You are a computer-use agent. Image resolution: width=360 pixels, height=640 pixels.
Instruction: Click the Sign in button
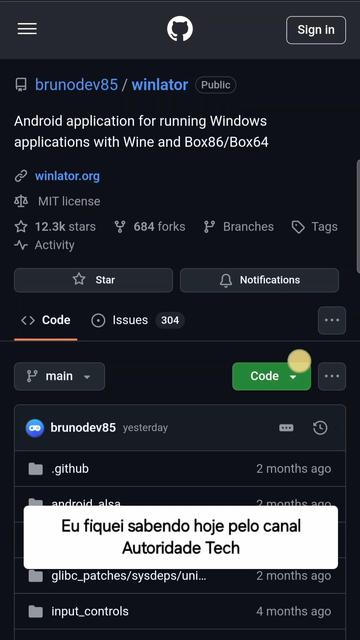(x=316, y=30)
